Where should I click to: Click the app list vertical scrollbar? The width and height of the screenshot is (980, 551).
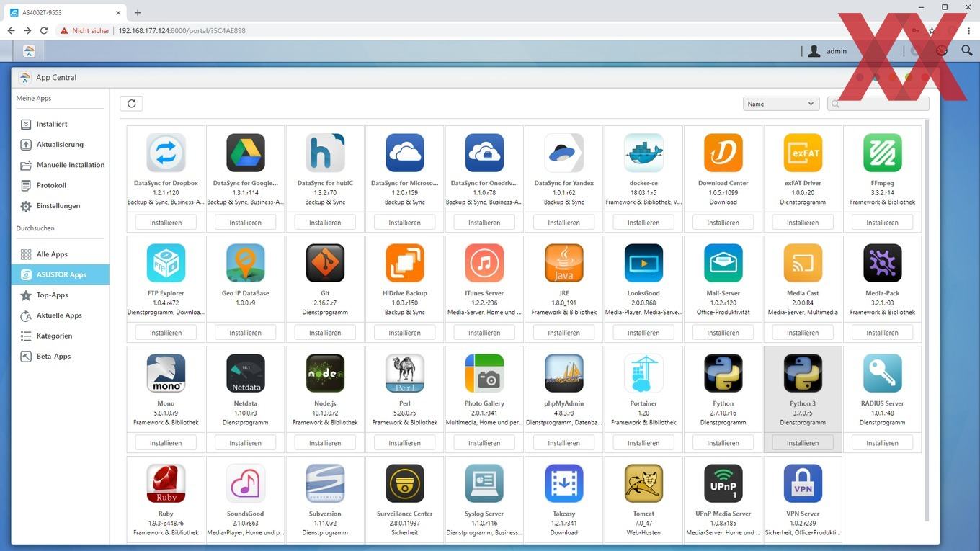927,321
